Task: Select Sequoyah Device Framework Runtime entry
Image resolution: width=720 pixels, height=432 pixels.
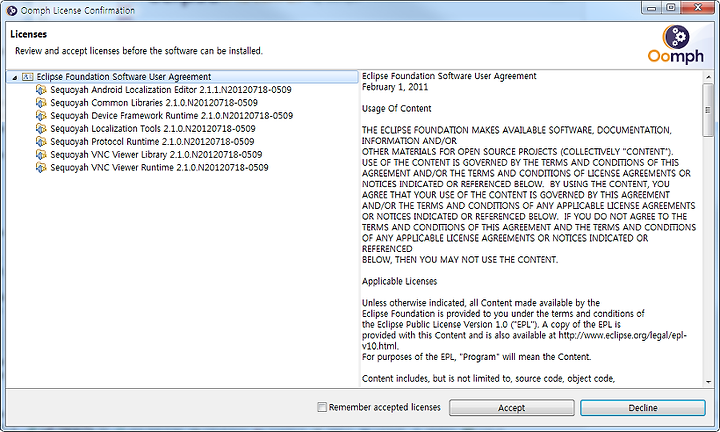Action: click(171, 115)
